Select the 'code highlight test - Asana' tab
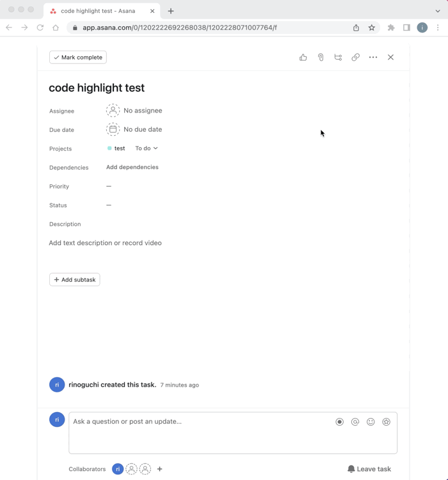Image resolution: width=448 pixels, height=480 pixels. 98,11
